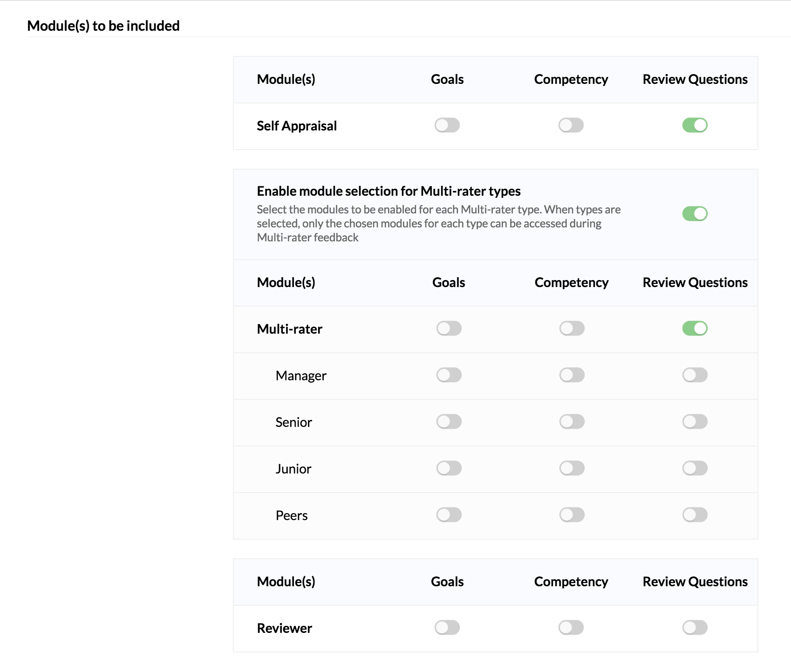Turn on Goals for Senior
Image resolution: width=791 pixels, height=672 pixels.
(x=449, y=422)
